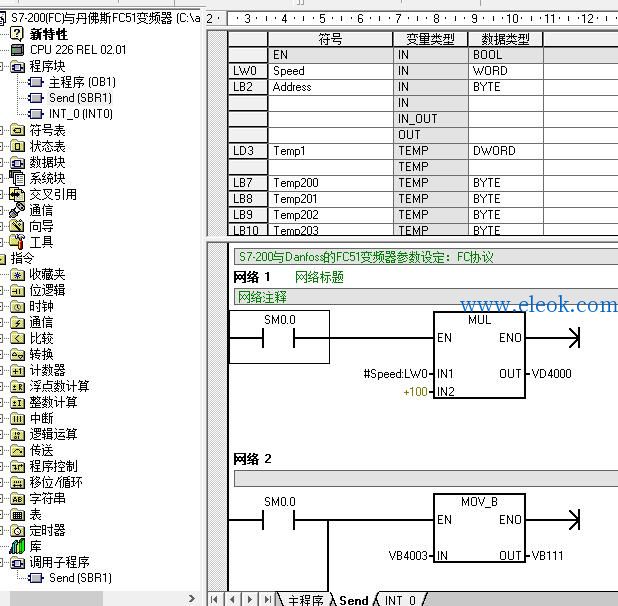Expand the 表 tree node
618x606 pixels.
pos(2,515)
